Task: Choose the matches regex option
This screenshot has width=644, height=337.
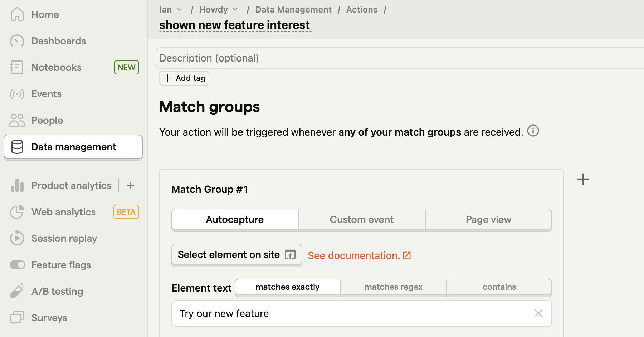Action: (x=393, y=287)
